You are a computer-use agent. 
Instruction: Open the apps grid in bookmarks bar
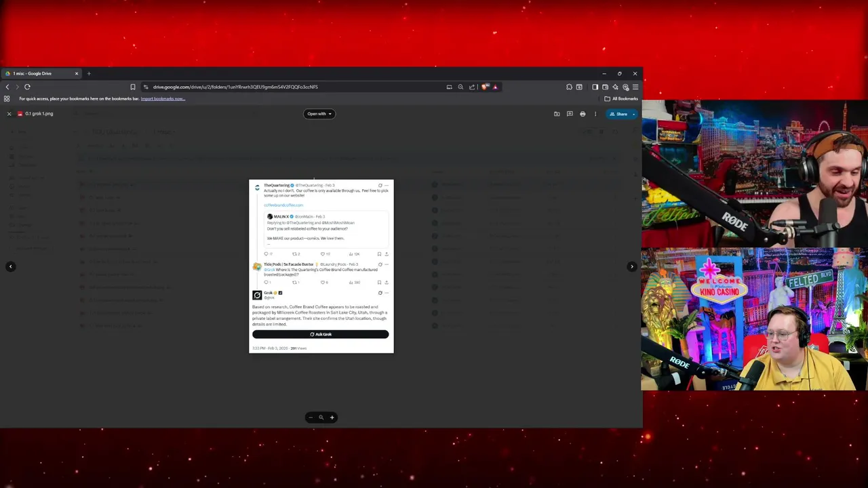tap(7, 99)
